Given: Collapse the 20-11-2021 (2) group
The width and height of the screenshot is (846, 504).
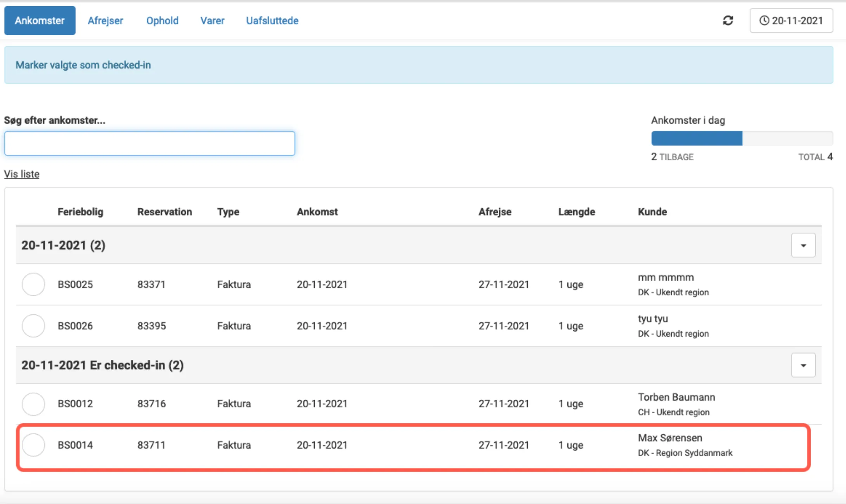Looking at the screenshot, I should (803, 245).
